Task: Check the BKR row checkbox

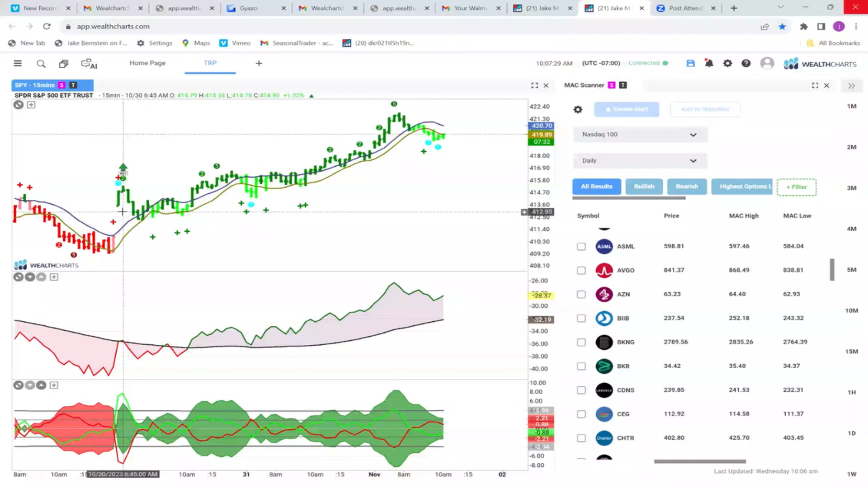Action: pyautogui.click(x=581, y=366)
